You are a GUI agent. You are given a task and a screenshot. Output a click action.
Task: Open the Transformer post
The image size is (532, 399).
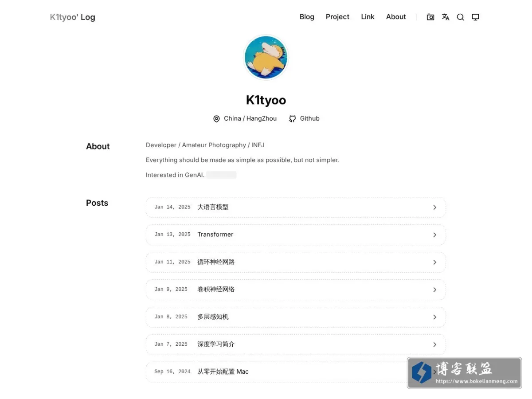296,235
